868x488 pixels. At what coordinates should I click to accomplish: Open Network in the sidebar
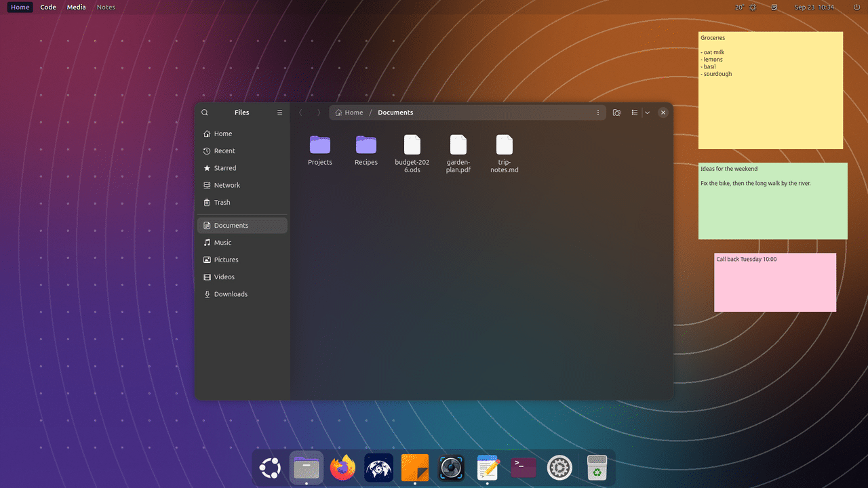(242, 185)
